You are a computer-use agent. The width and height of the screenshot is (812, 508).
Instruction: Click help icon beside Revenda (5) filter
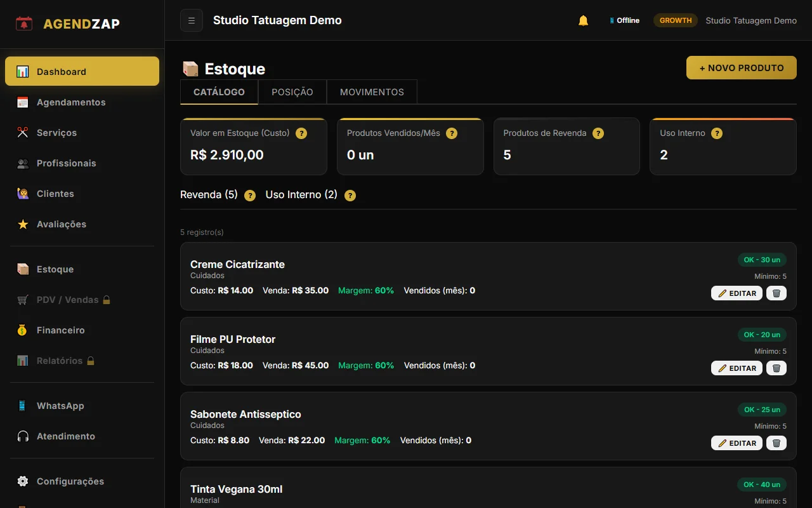(250, 196)
